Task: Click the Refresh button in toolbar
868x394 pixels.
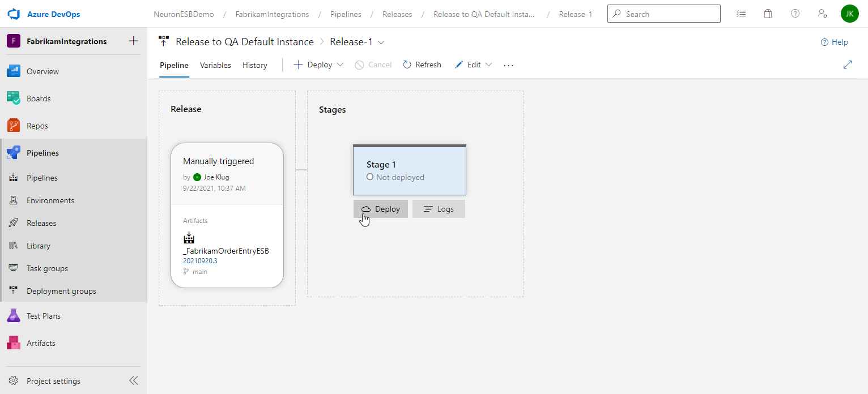Action: (422, 65)
